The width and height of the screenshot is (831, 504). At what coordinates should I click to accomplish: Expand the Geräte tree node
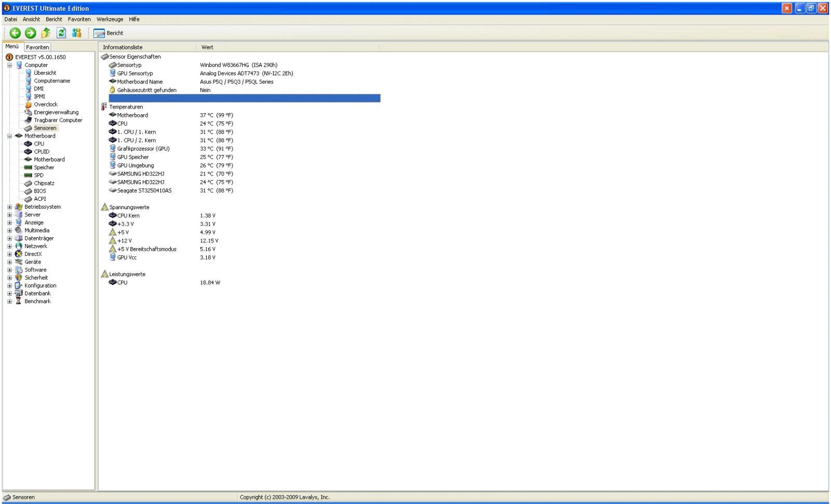(9, 262)
